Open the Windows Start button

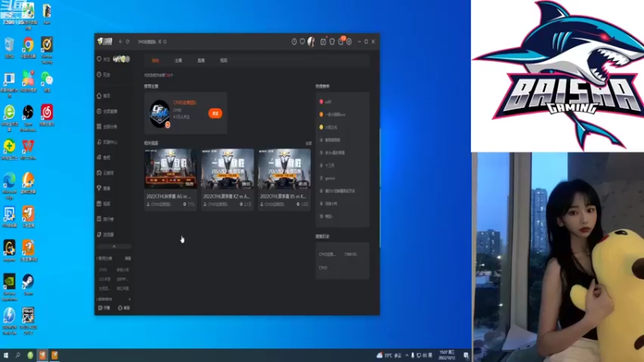pos(6,355)
